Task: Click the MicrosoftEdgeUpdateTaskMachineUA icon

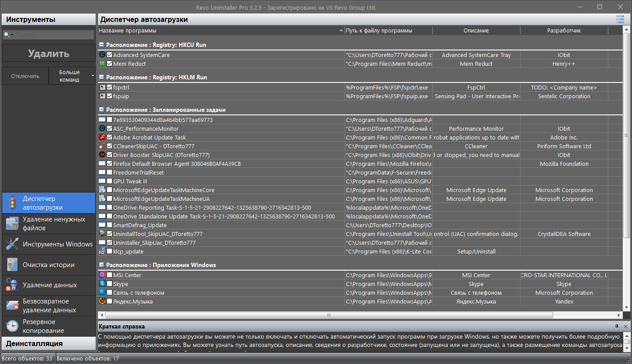Action: click(102, 199)
